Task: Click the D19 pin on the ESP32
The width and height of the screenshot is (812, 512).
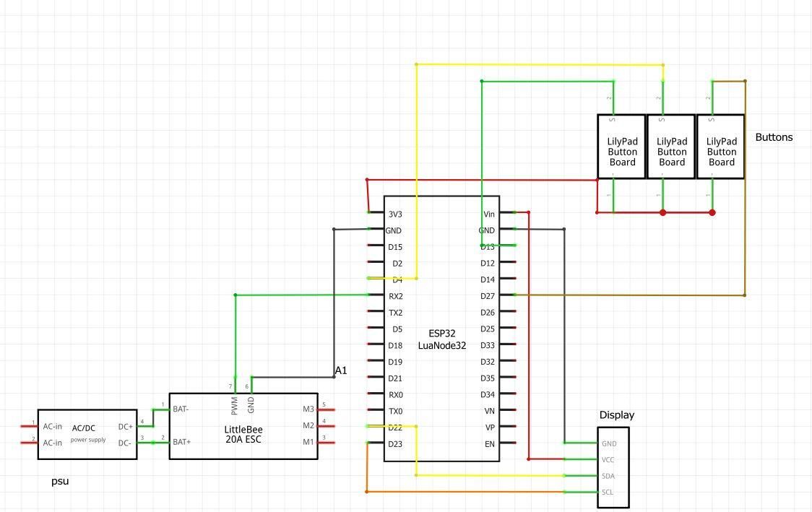Action: (x=376, y=361)
